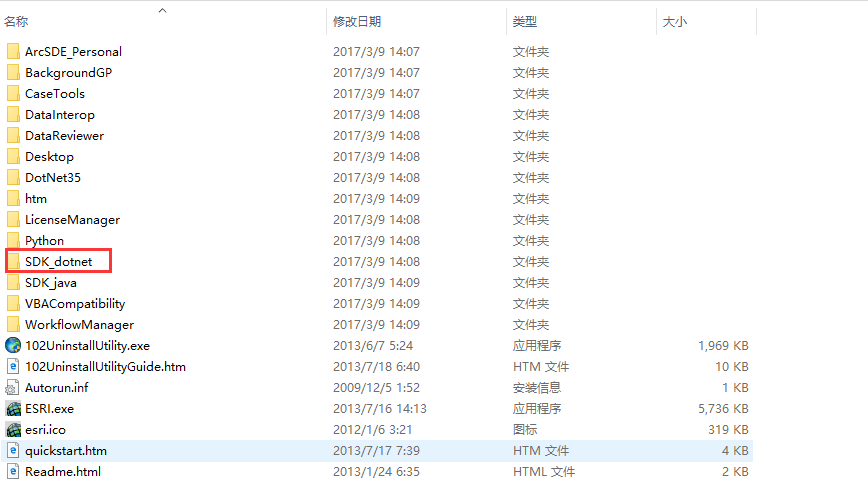This screenshot has height=492, width=868.
Task: Select the LicenseManager folder name
Action: click(x=73, y=220)
